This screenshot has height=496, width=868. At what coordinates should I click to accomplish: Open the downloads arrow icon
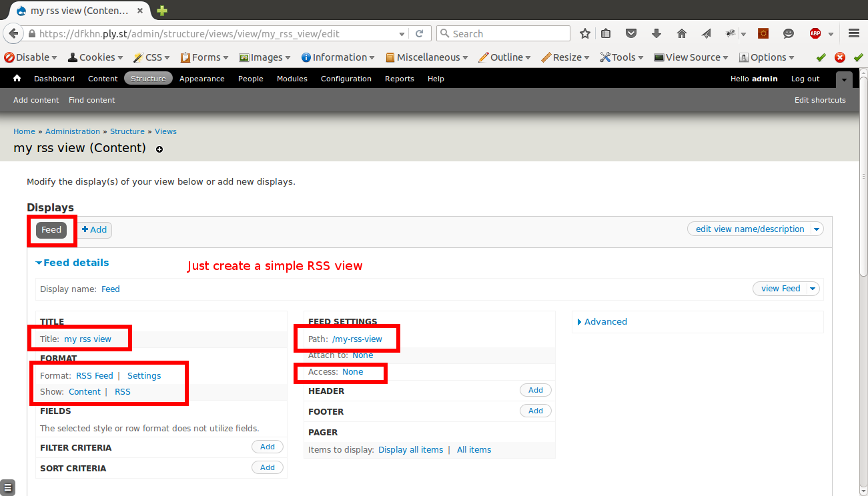click(656, 33)
